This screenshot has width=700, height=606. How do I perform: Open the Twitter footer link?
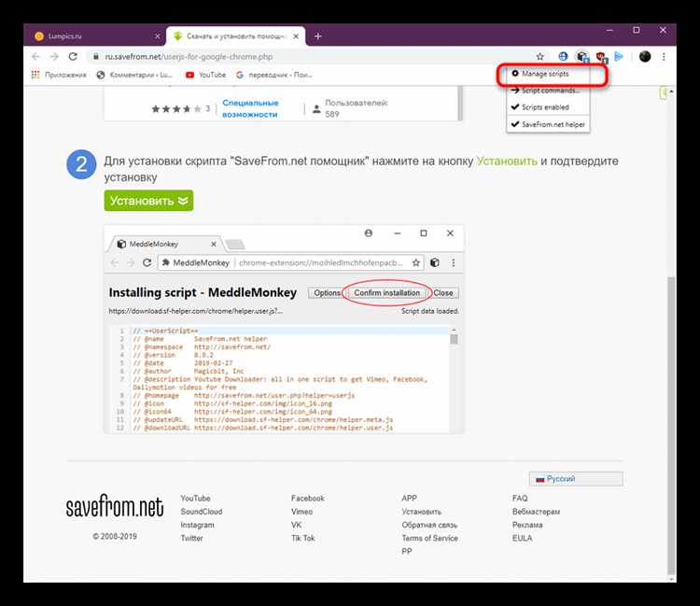191,538
